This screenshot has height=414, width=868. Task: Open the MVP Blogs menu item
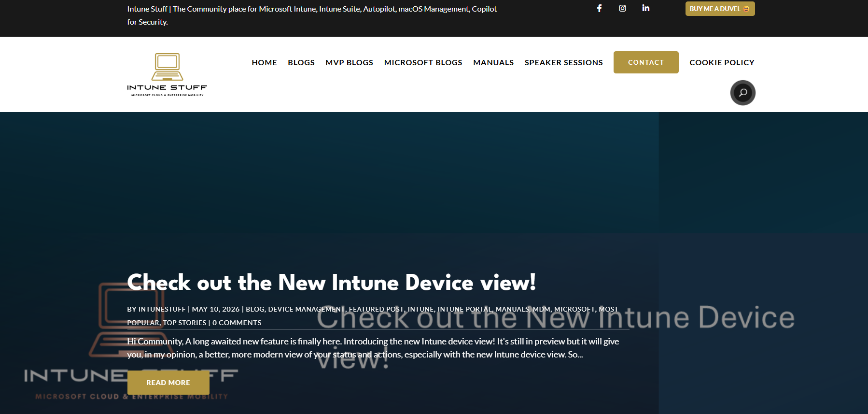(x=349, y=62)
